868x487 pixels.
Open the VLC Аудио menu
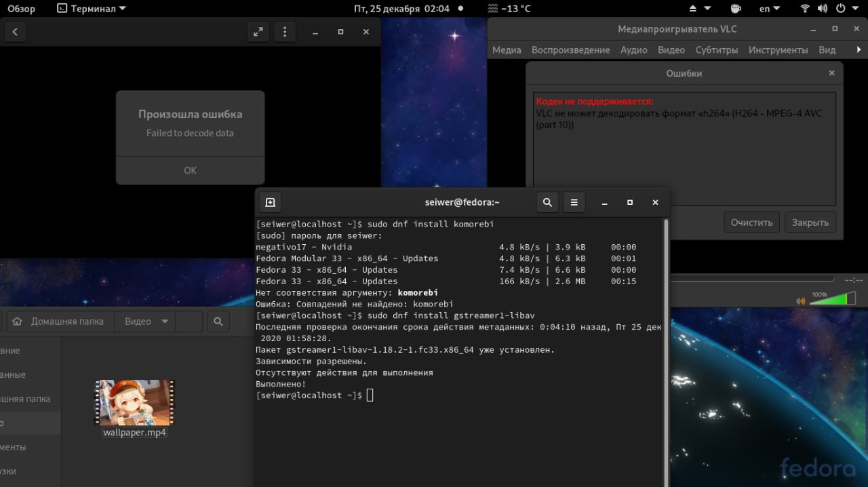pos(633,50)
